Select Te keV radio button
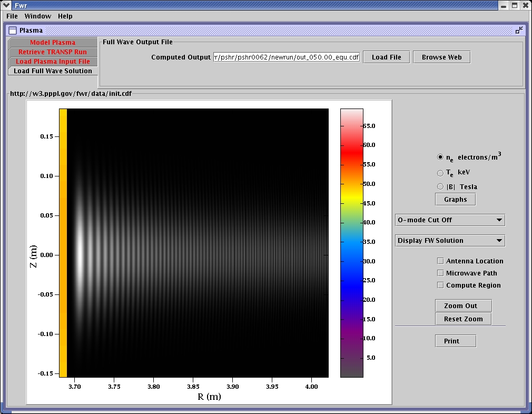Viewport: 532px width, 414px height. (440, 173)
